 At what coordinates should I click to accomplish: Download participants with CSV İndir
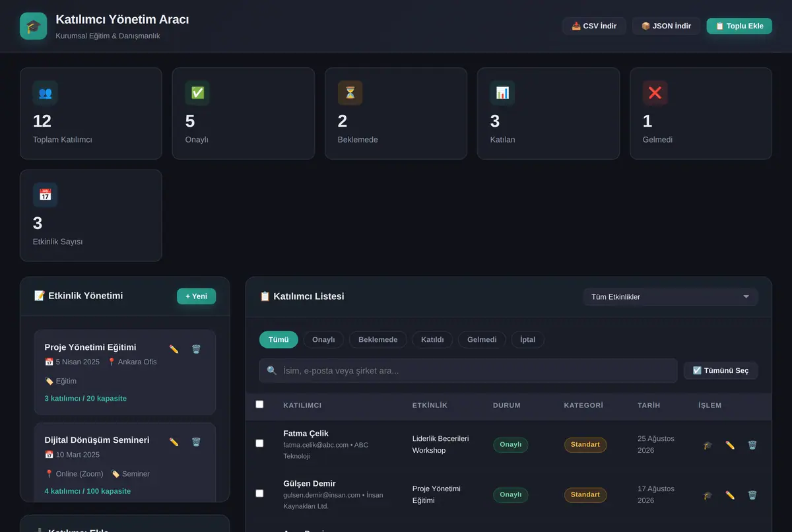point(594,26)
